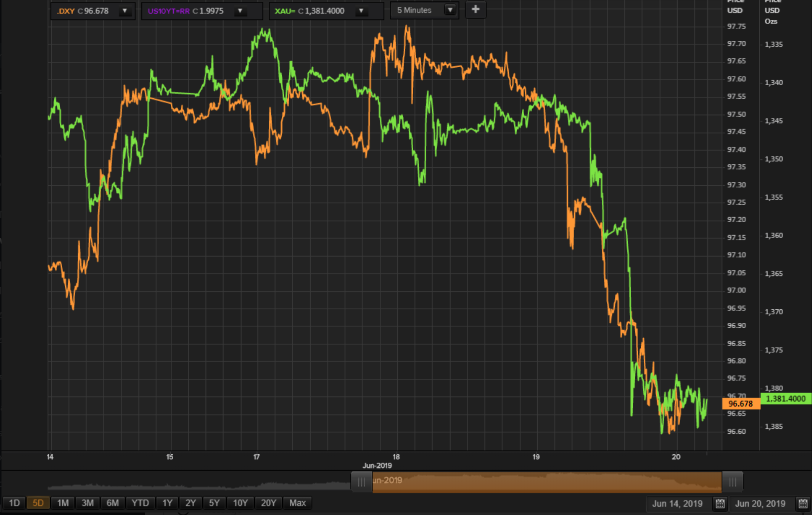Open the 5 Minutes interval dropdown

[x=425, y=10]
